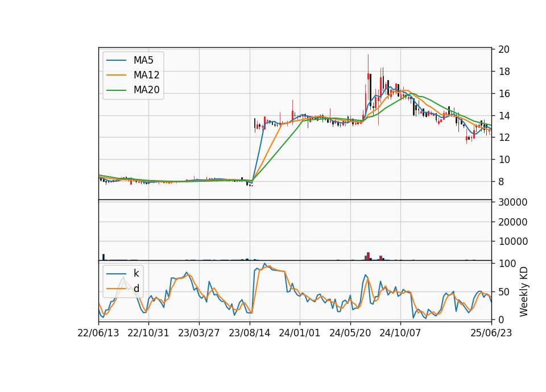546x392 pixels.
Task: Click the Weekly KD axis label
Action: (x=524, y=291)
